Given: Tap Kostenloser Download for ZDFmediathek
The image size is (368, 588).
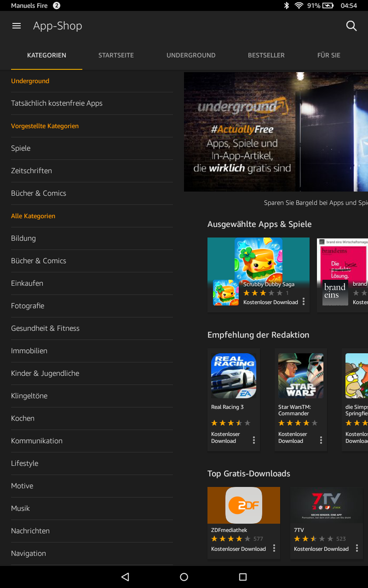Looking at the screenshot, I should [238, 549].
